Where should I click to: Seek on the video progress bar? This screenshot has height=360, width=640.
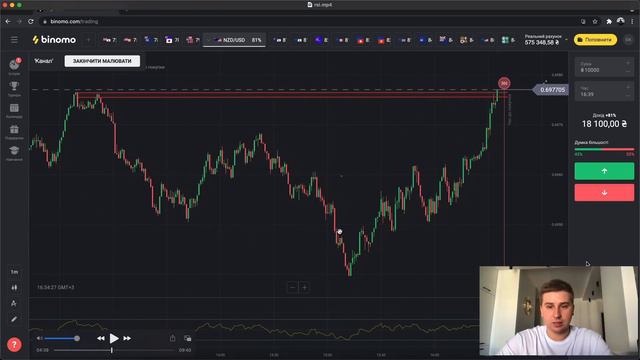tap(114, 350)
